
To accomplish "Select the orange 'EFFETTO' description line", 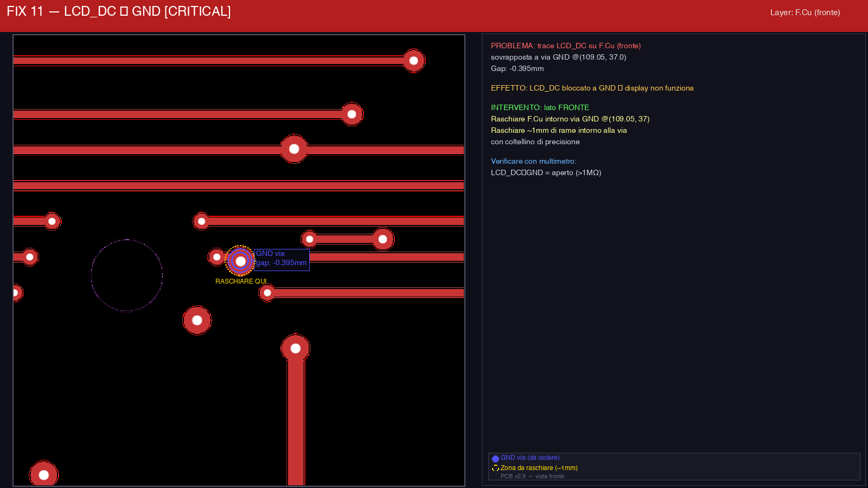I will [x=592, y=88].
